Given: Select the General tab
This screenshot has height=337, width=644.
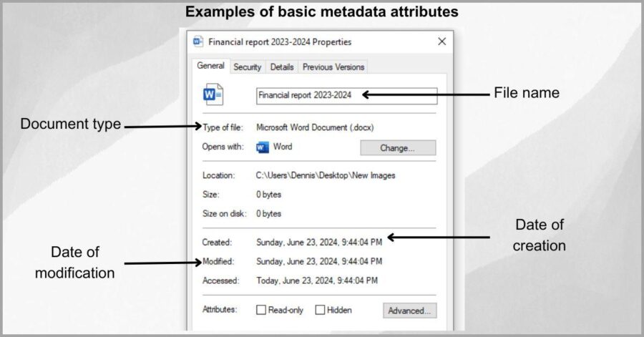Looking at the screenshot, I should pyautogui.click(x=211, y=67).
